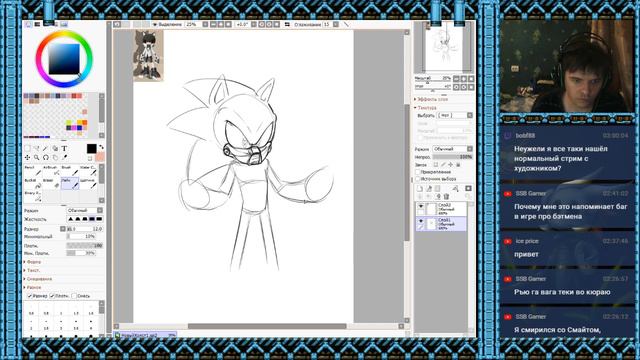This screenshot has height=360, width=640.
Task: Select the magic wand tool
Action: point(45,149)
